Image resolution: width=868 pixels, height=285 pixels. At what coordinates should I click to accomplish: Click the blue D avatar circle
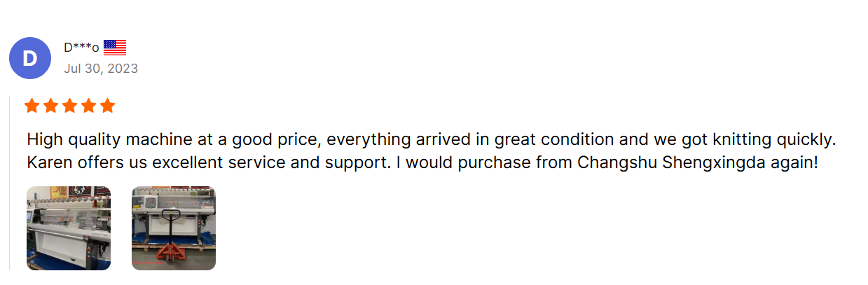click(x=29, y=58)
